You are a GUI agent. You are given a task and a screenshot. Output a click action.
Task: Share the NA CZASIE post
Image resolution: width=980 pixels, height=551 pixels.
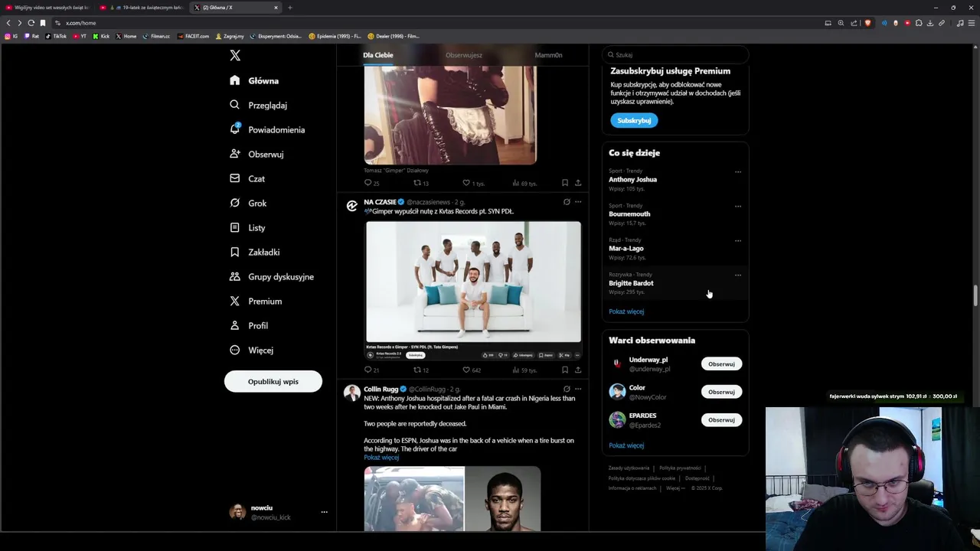[578, 370]
